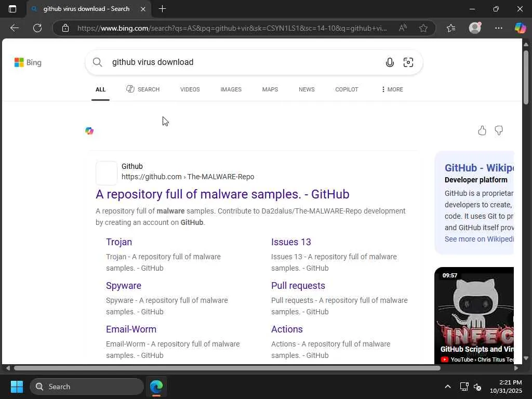Show hidden system tray icons
The image size is (532, 399).
click(448, 387)
